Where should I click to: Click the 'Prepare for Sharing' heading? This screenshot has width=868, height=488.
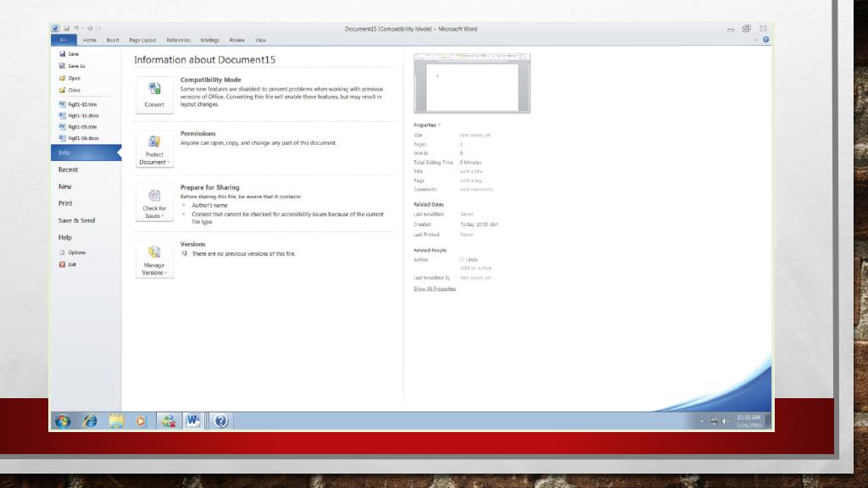(x=210, y=187)
